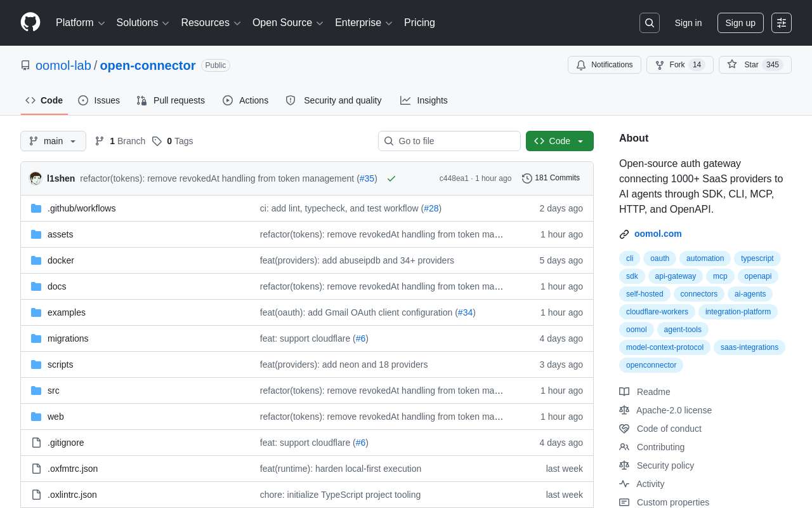812x508 pixels.
Task: Click the Readme book icon
Action: pyautogui.click(x=624, y=392)
